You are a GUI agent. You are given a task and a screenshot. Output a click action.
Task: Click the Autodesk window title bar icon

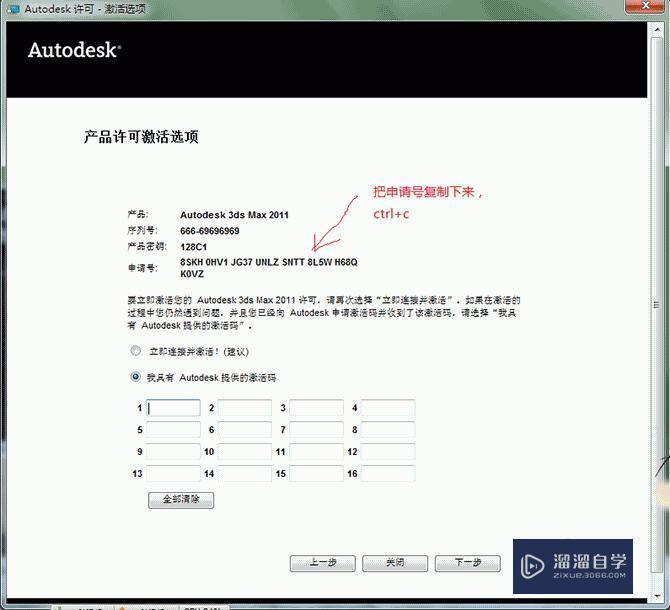13,9
